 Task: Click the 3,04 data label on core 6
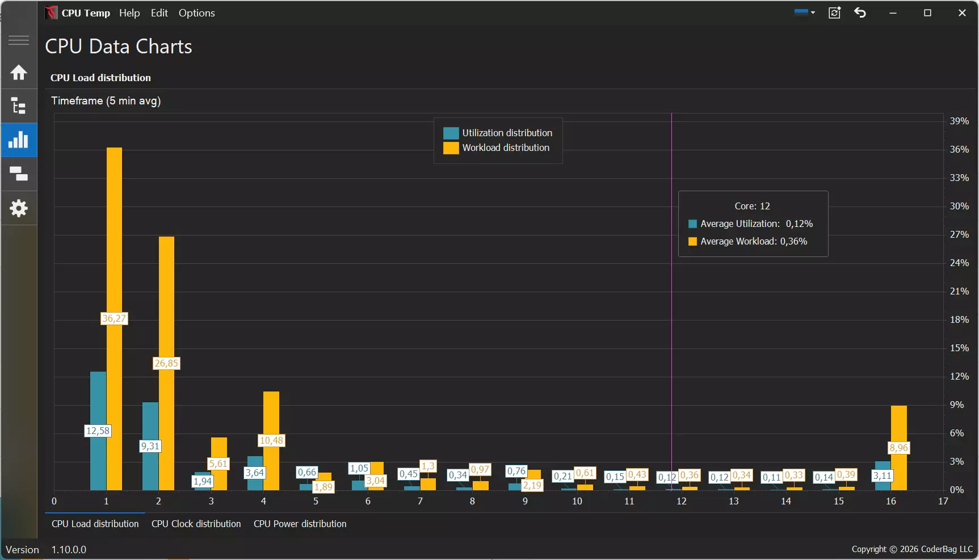pos(376,481)
